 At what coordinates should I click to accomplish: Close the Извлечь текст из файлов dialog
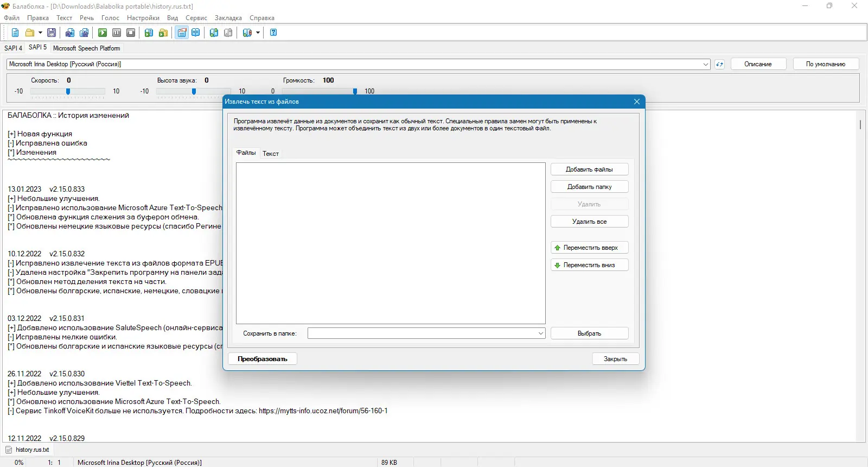click(637, 102)
